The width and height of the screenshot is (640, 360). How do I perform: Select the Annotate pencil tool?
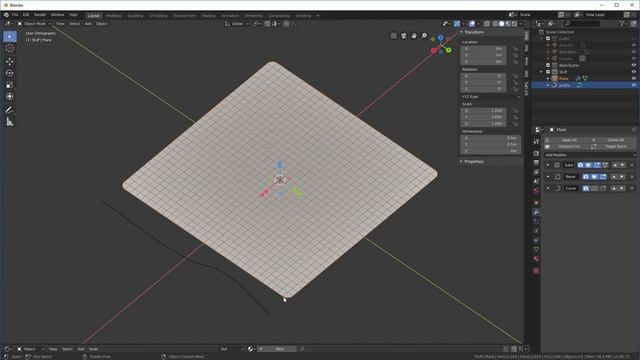[x=10, y=110]
